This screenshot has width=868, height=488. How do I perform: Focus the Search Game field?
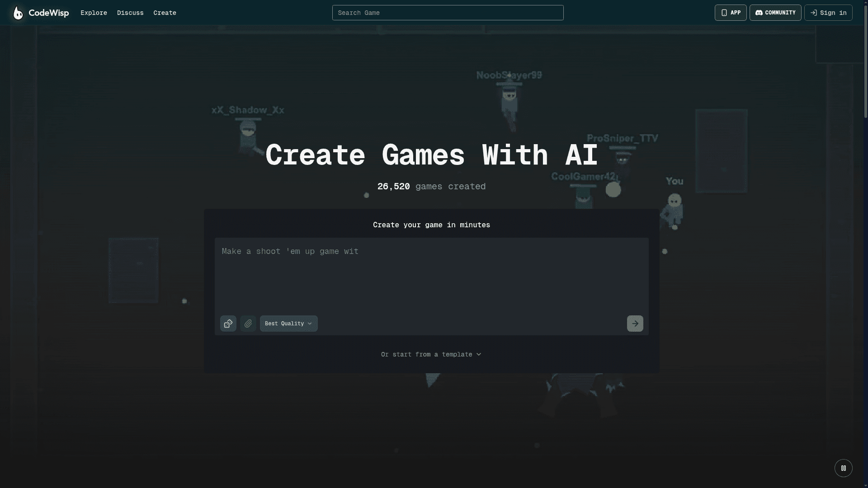pos(448,13)
